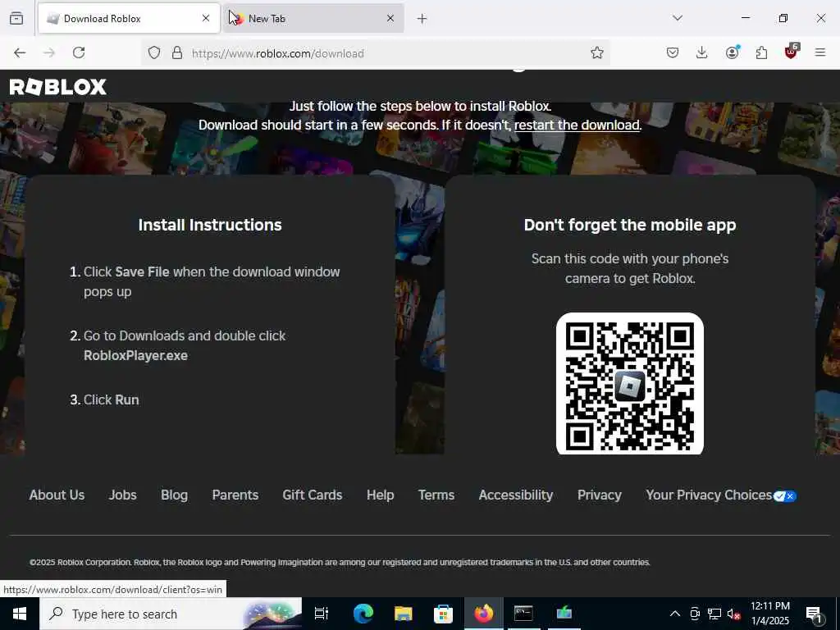The width and height of the screenshot is (840, 630).
Task: Open the taskbar clock and date
Action: (x=770, y=614)
